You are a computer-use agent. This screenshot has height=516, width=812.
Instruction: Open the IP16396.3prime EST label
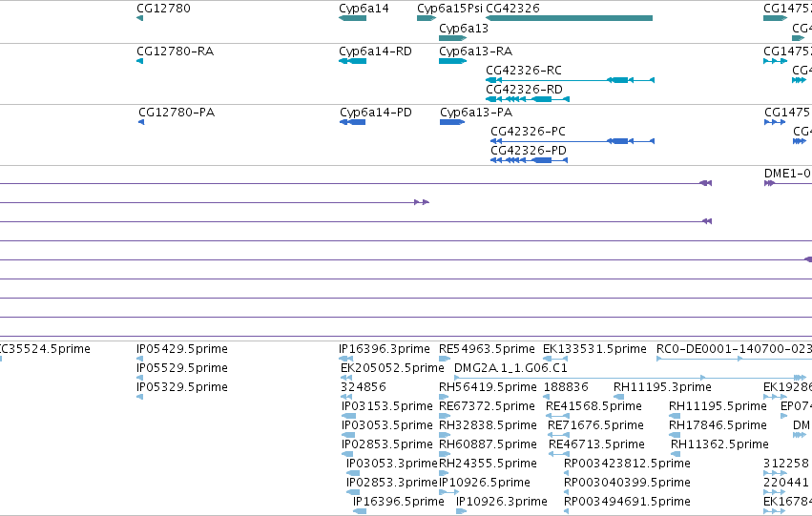[x=385, y=349]
